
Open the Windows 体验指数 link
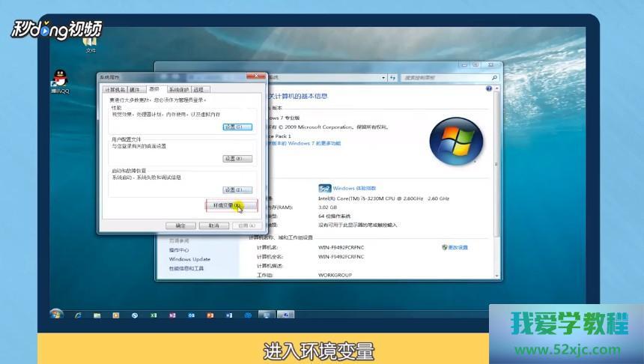pos(353,188)
